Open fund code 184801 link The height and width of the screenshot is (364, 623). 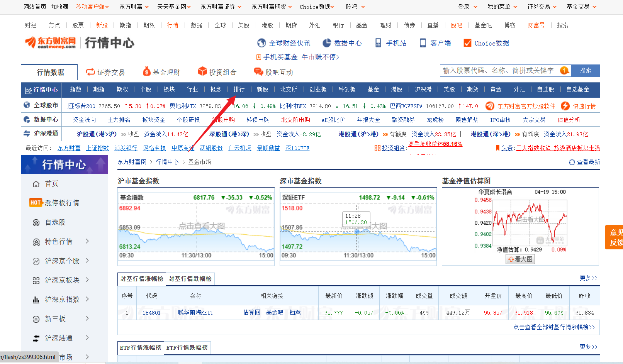pyautogui.click(x=151, y=313)
